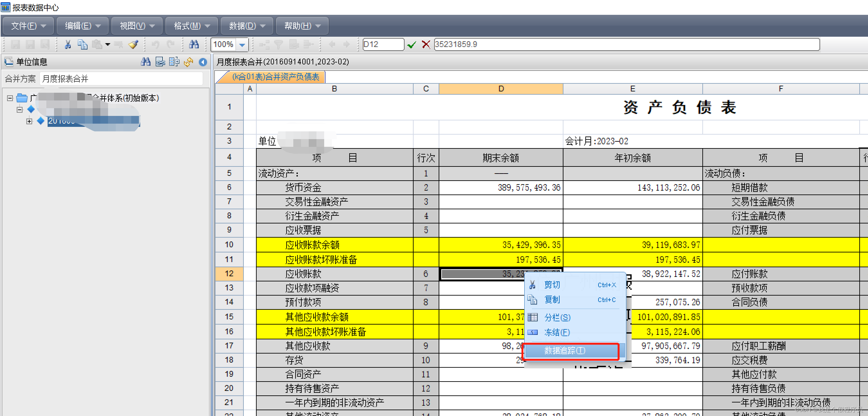This screenshot has height=416, width=868.
Task: Collapse the second-level tree node
Action: (20, 110)
